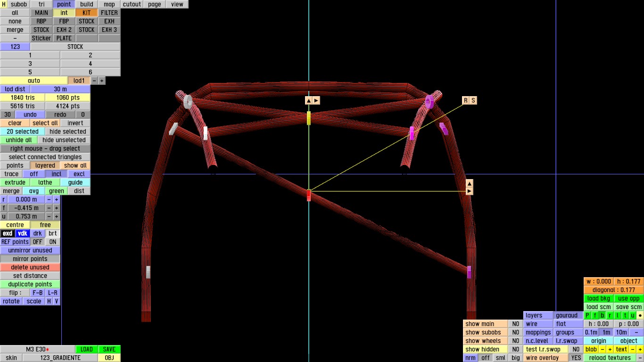
Task: Select the P perspective view button
Action: coord(587,315)
